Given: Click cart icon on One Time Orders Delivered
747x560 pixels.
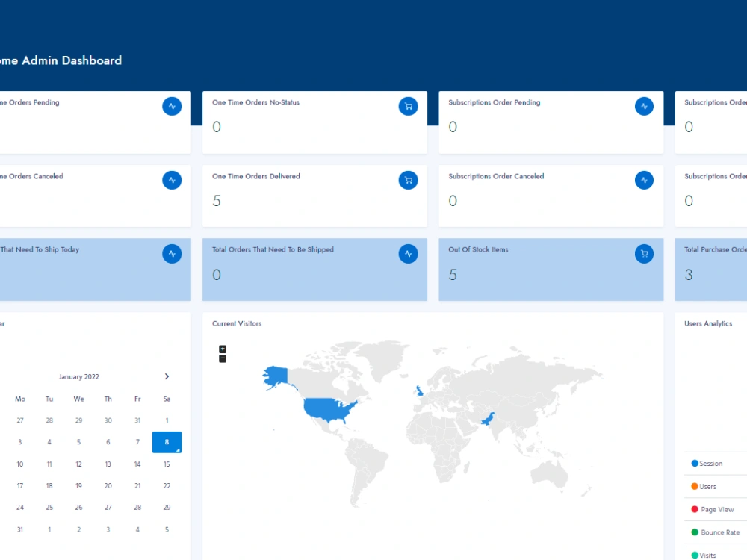Looking at the screenshot, I should [409, 180].
